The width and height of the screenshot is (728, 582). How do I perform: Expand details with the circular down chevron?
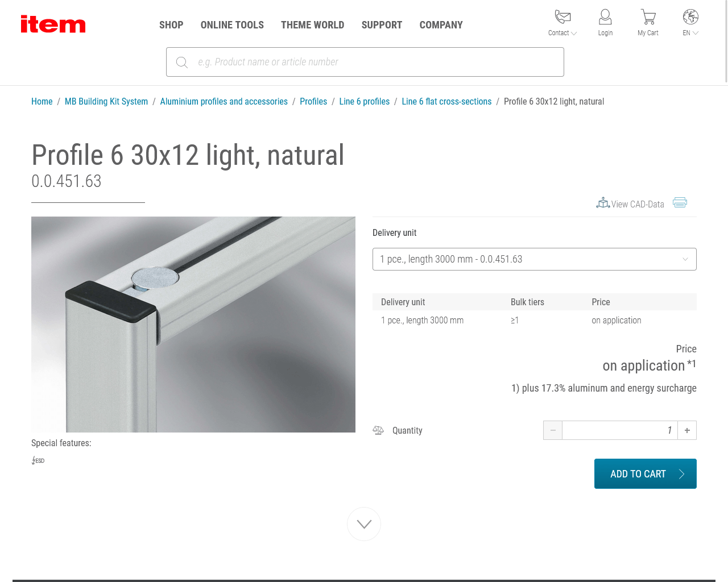(x=364, y=524)
